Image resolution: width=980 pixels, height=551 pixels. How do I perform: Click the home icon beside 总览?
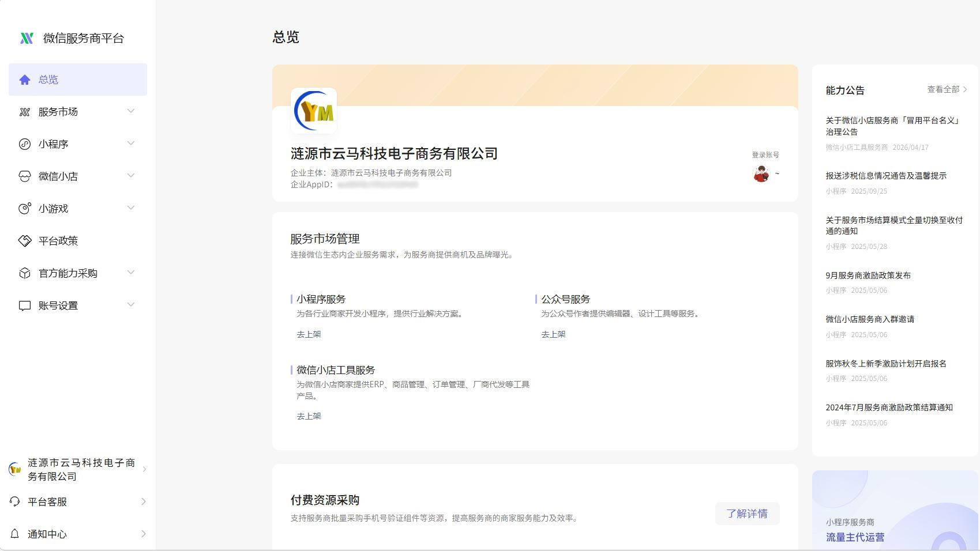[25, 80]
